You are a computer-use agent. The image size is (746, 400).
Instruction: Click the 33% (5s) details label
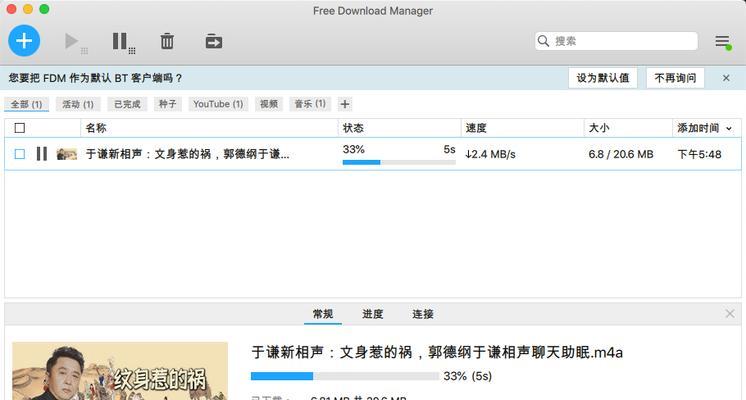(x=467, y=376)
